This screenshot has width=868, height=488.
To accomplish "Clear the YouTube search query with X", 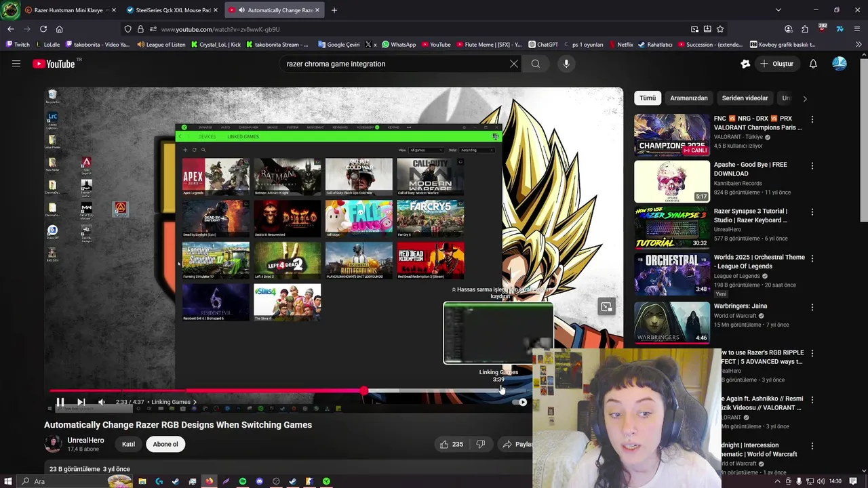I will [514, 64].
